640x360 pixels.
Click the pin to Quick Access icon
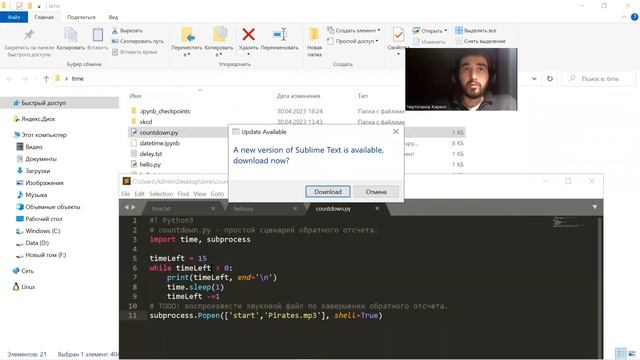(x=29, y=35)
